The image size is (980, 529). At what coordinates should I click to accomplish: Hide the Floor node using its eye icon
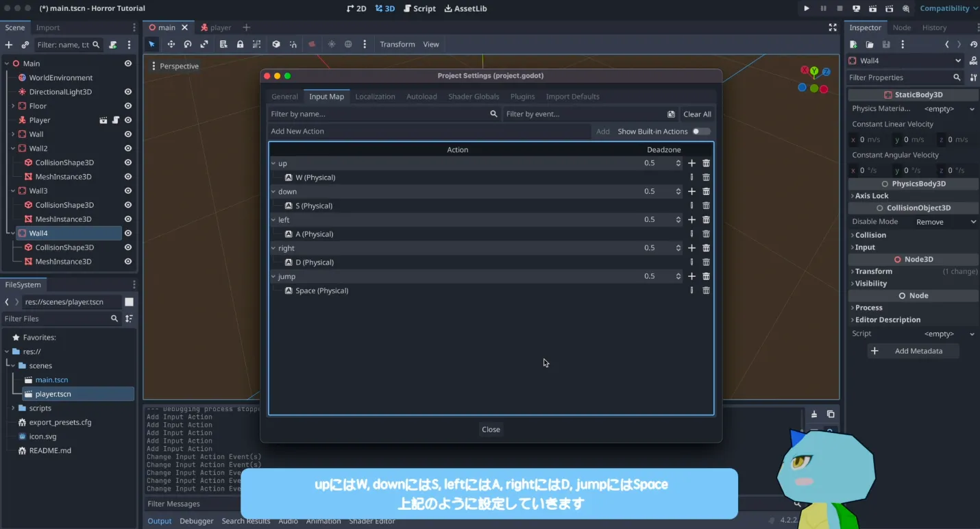pos(127,106)
